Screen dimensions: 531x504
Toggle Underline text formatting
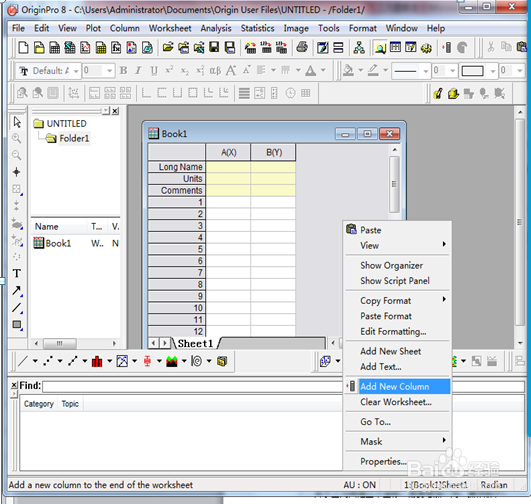pyautogui.click(x=154, y=70)
